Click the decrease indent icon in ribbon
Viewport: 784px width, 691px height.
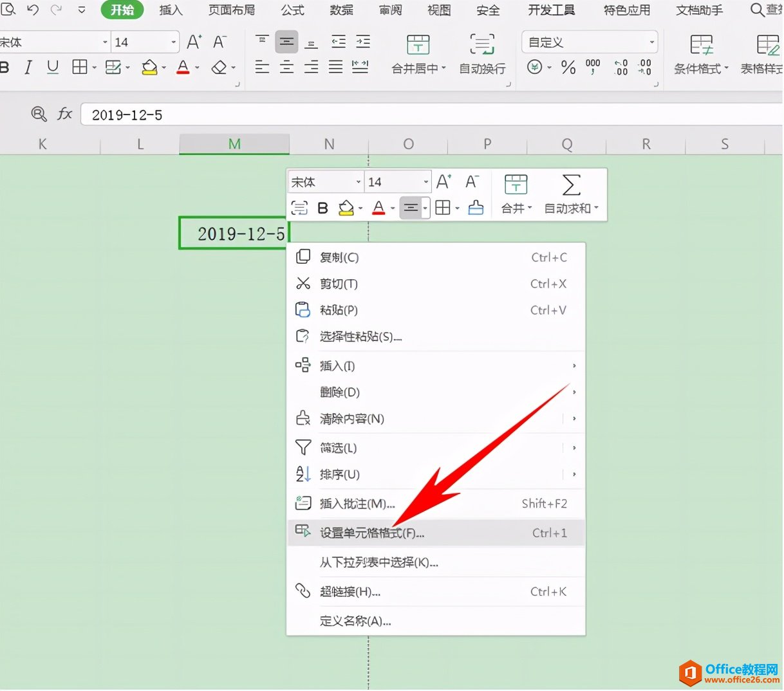(x=339, y=42)
